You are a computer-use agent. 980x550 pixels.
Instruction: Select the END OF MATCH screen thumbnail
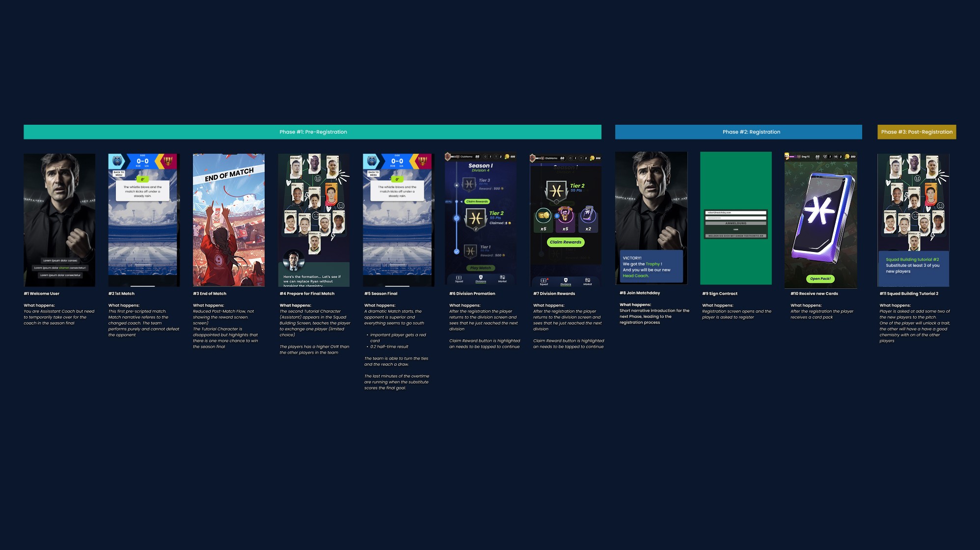pos(228,220)
